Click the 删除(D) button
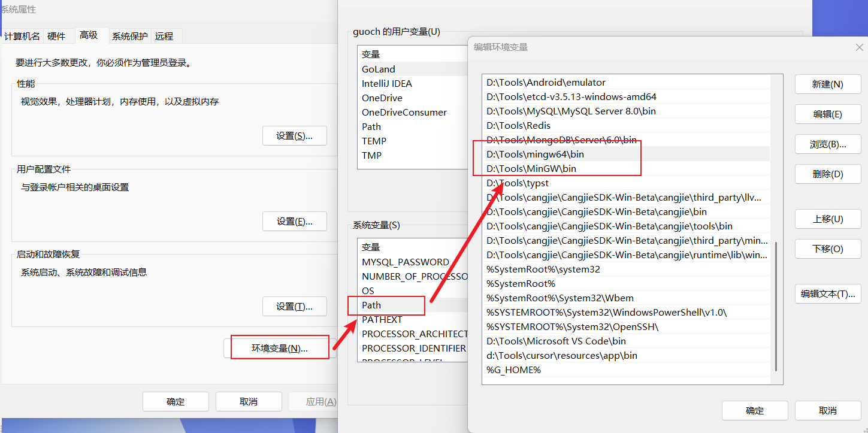The image size is (868, 433). click(x=827, y=174)
